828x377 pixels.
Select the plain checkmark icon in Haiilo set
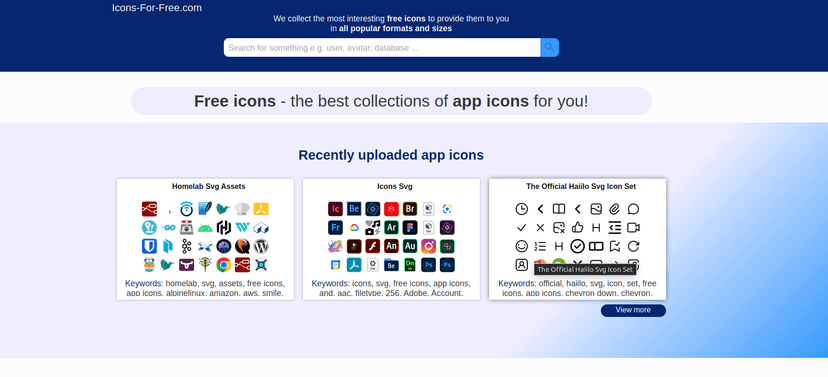point(522,228)
